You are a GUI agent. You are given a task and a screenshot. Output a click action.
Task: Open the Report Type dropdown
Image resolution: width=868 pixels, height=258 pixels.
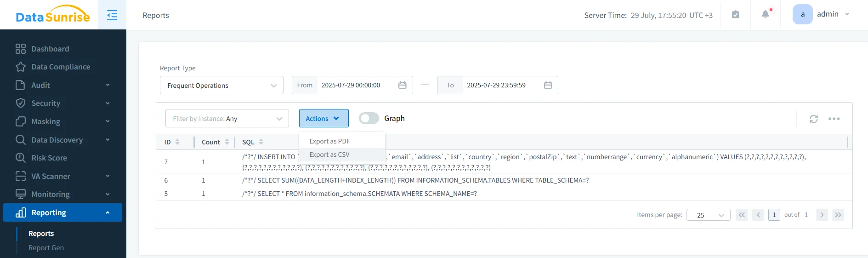pyautogui.click(x=221, y=86)
